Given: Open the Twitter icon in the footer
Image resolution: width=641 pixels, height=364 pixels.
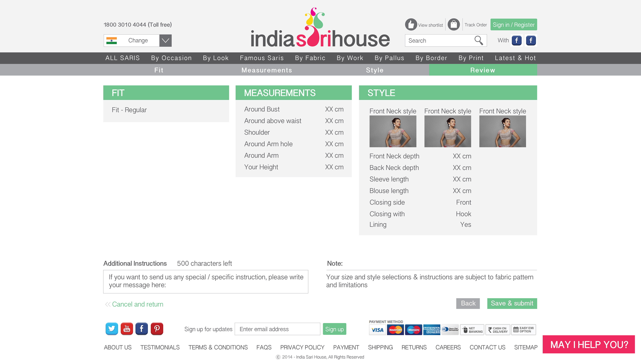Looking at the screenshot, I should coord(112,329).
